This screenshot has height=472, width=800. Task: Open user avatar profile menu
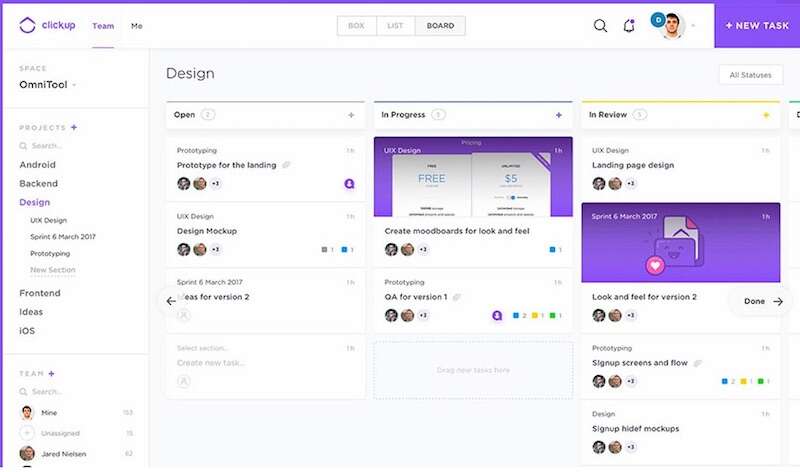pyautogui.click(x=673, y=25)
